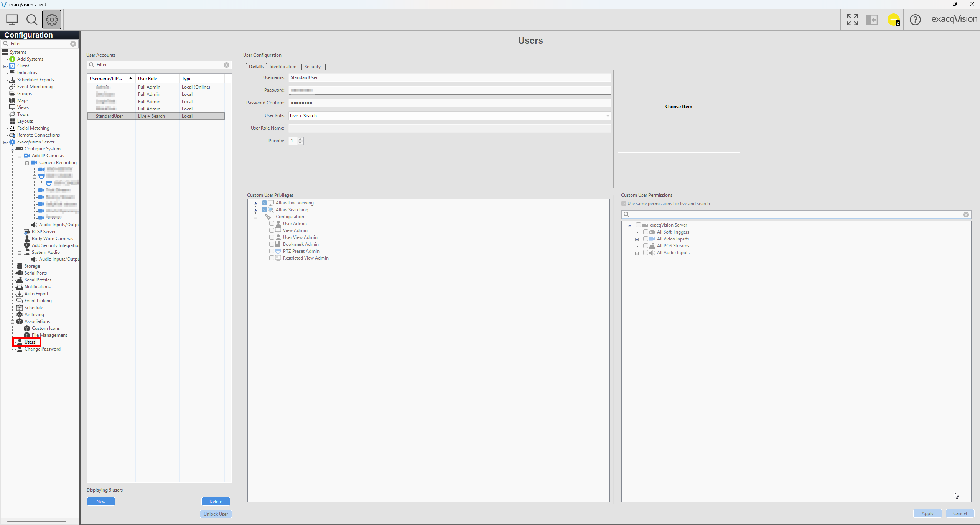980x525 pixels.
Task: Select Indicators in the configuration tree
Action: point(27,73)
